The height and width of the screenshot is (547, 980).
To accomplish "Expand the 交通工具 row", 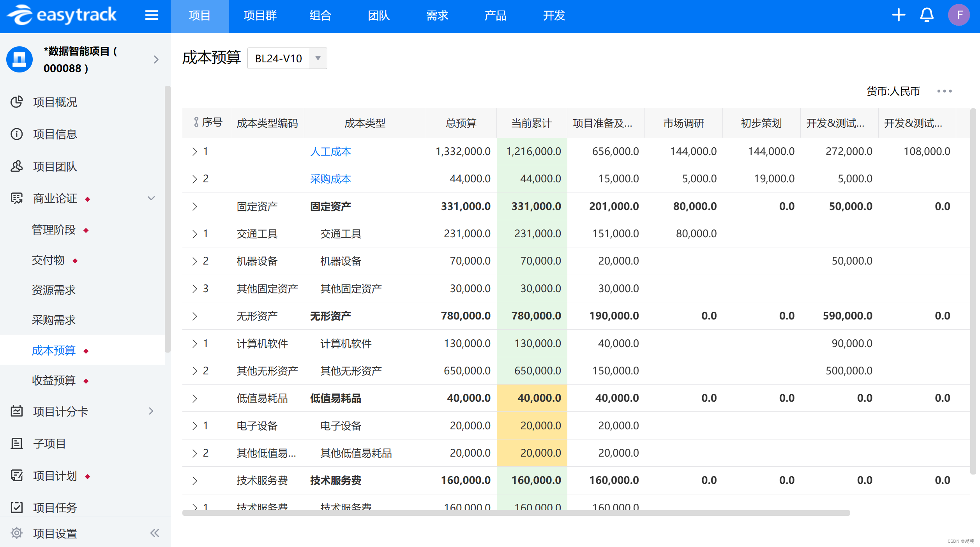I will [195, 234].
